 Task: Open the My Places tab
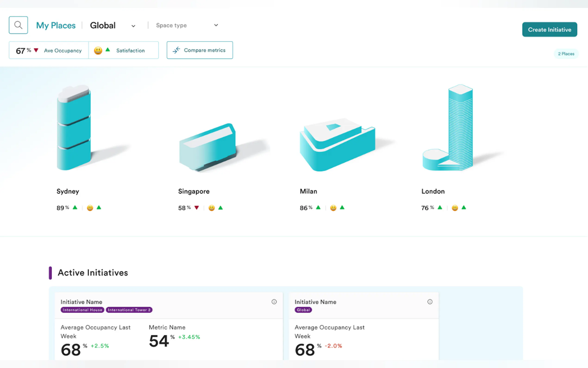[x=56, y=25]
